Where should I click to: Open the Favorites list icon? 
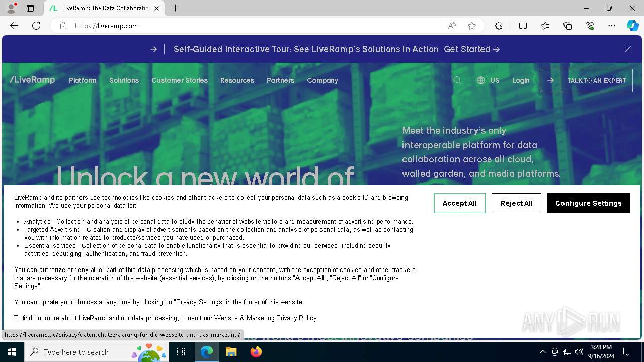(x=545, y=26)
